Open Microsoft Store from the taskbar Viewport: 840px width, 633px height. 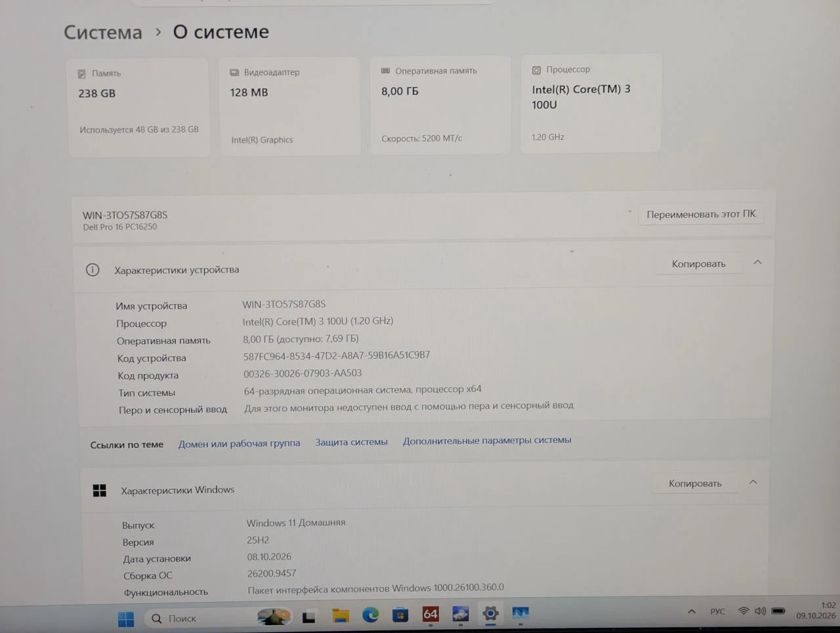click(400, 615)
